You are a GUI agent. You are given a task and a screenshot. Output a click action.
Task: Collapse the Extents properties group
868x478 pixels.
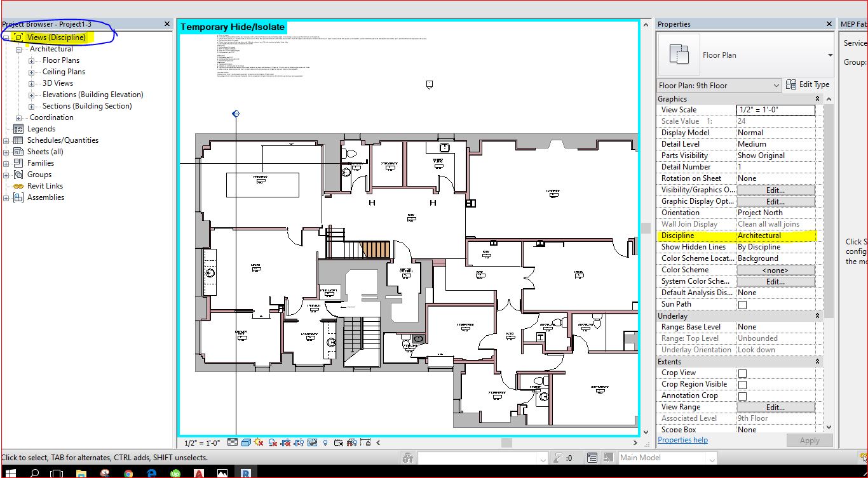817,362
